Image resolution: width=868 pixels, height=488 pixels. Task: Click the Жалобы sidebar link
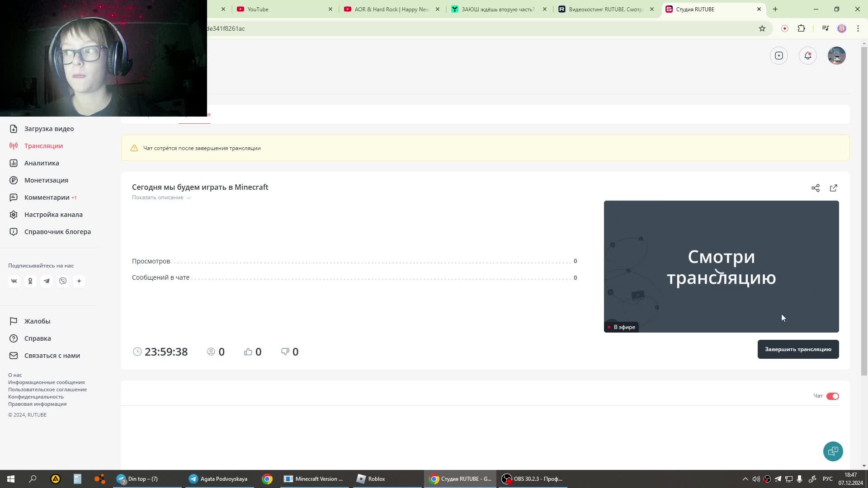click(38, 320)
